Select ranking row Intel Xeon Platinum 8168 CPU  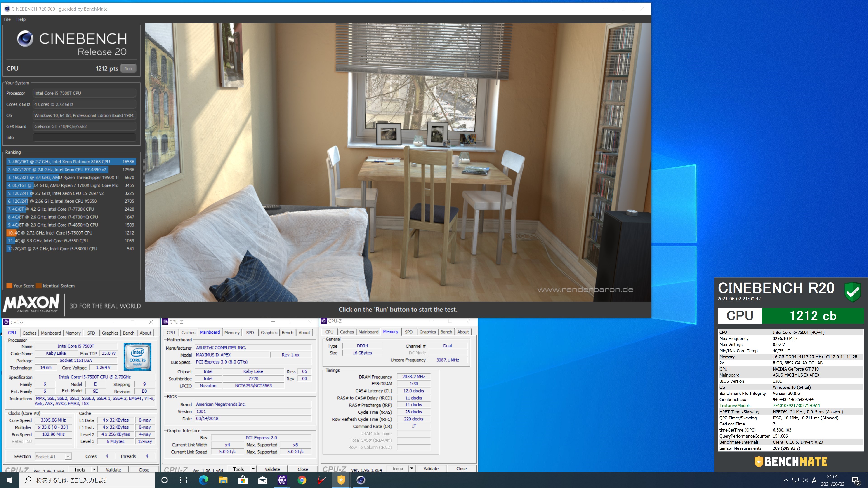coord(71,162)
